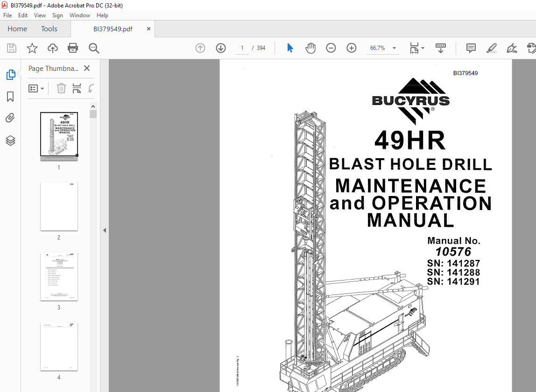This screenshot has height=392, width=536.
Task: Go to next page arrow
Action: tap(221, 48)
